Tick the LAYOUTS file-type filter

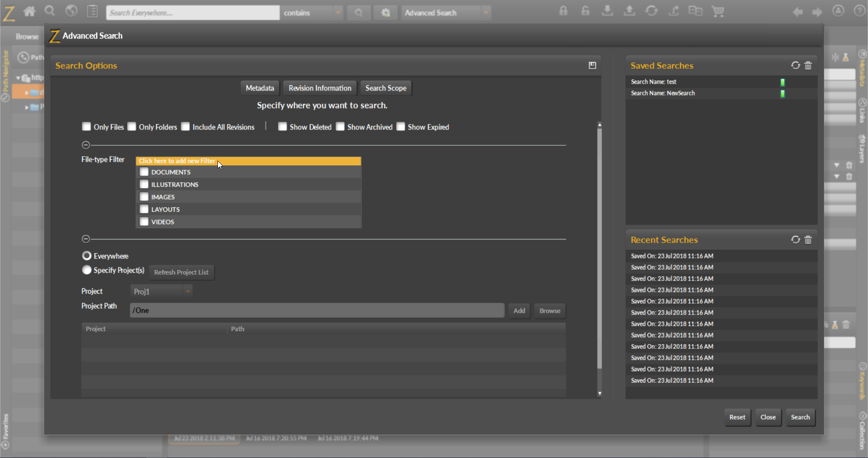pyautogui.click(x=144, y=209)
